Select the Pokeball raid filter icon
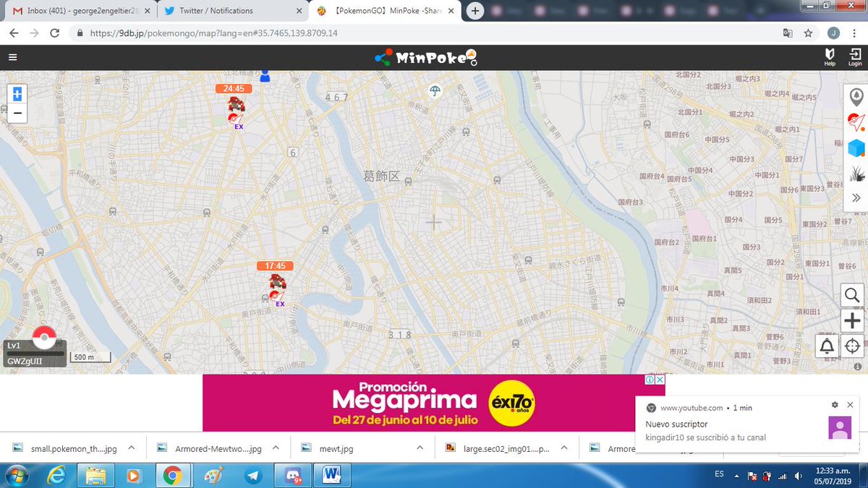 click(x=856, y=122)
